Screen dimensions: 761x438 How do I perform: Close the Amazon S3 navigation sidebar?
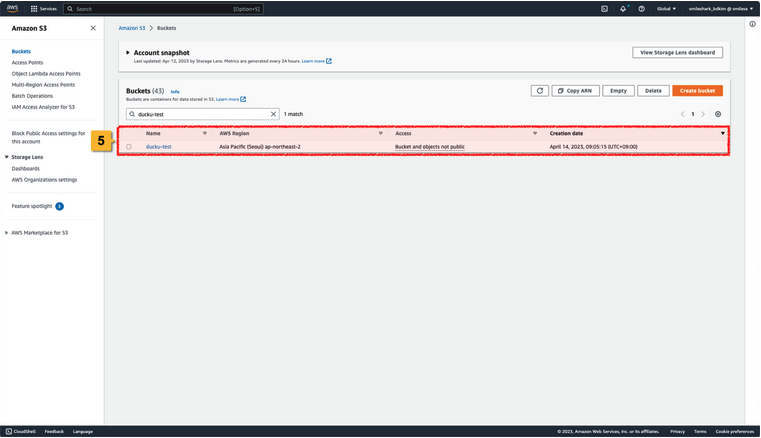pos(93,28)
